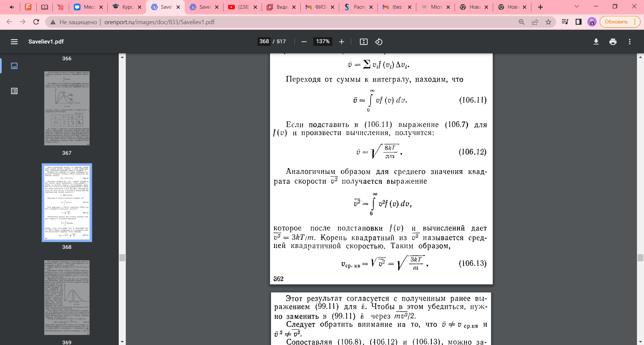Viewport: 644px width, 345px height.
Task: Select page 367 thumbnail
Action: pos(67,108)
